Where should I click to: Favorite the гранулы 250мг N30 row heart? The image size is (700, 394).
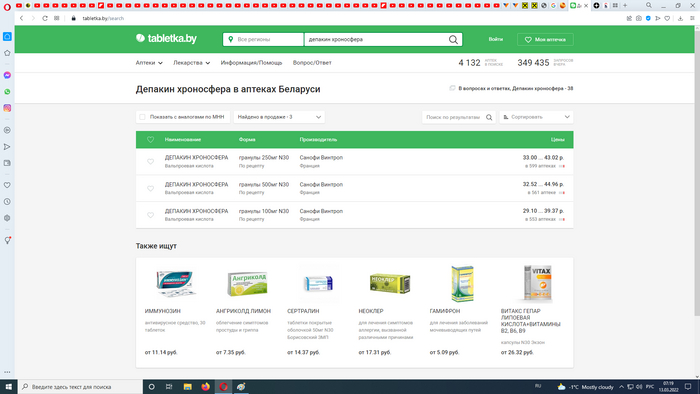[150, 162]
